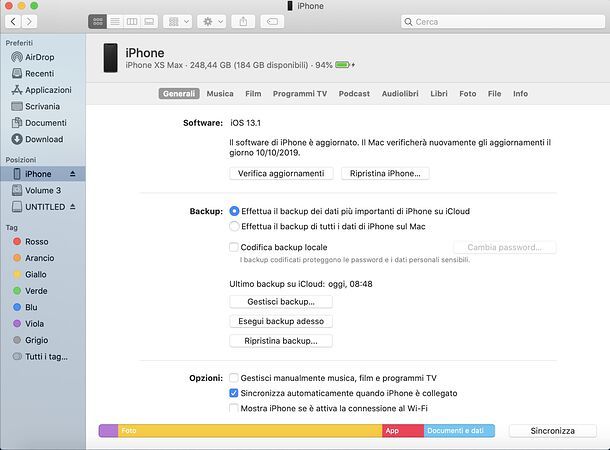Open Applicazioni in the sidebar
610x450 pixels.
pyautogui.click(x=41, y=90)
